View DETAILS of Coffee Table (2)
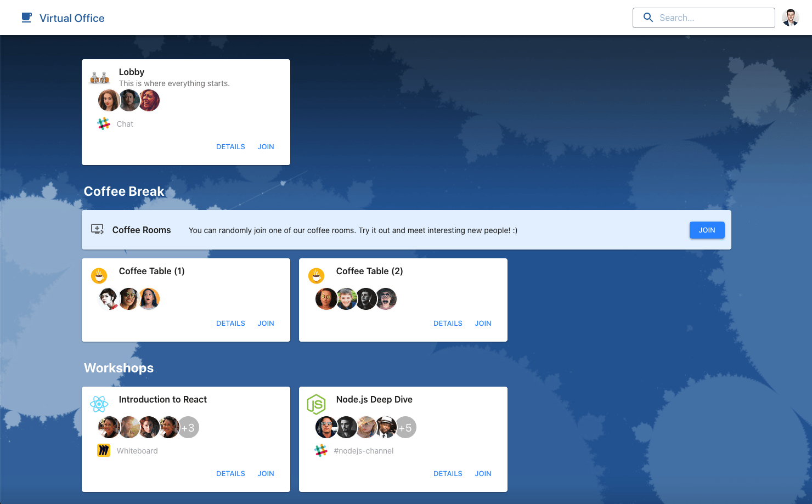 point(448,324)
